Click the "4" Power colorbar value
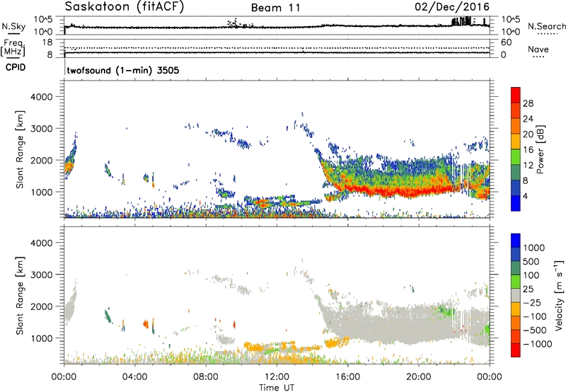The width and height of the screenshot is (566, 392). pos(525,196)
